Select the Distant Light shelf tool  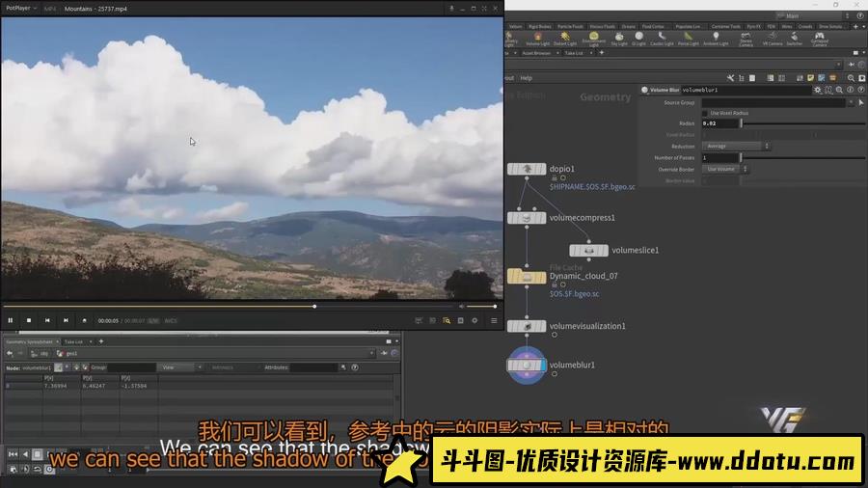[x=564, y=39]
